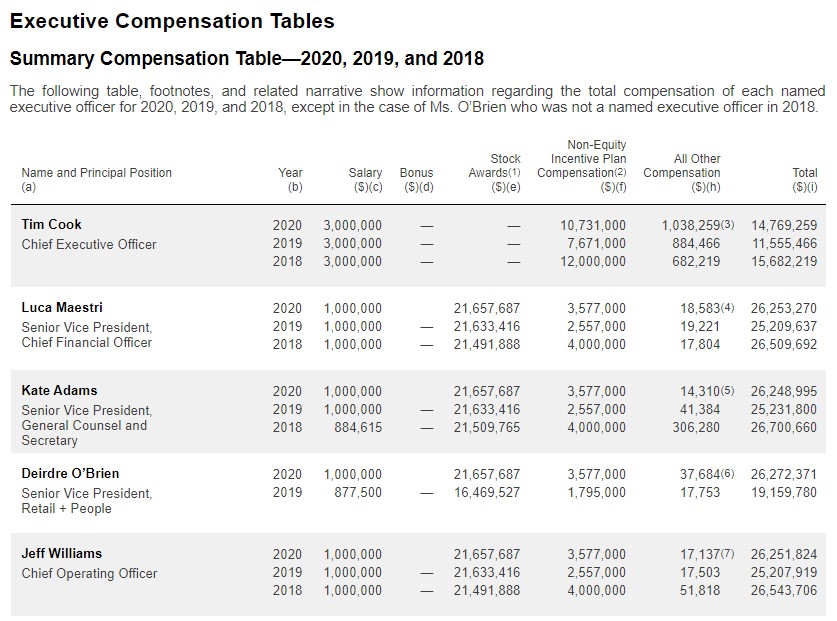
Task: Click the Name and Principal Position header
Action: tap(96, 173)
